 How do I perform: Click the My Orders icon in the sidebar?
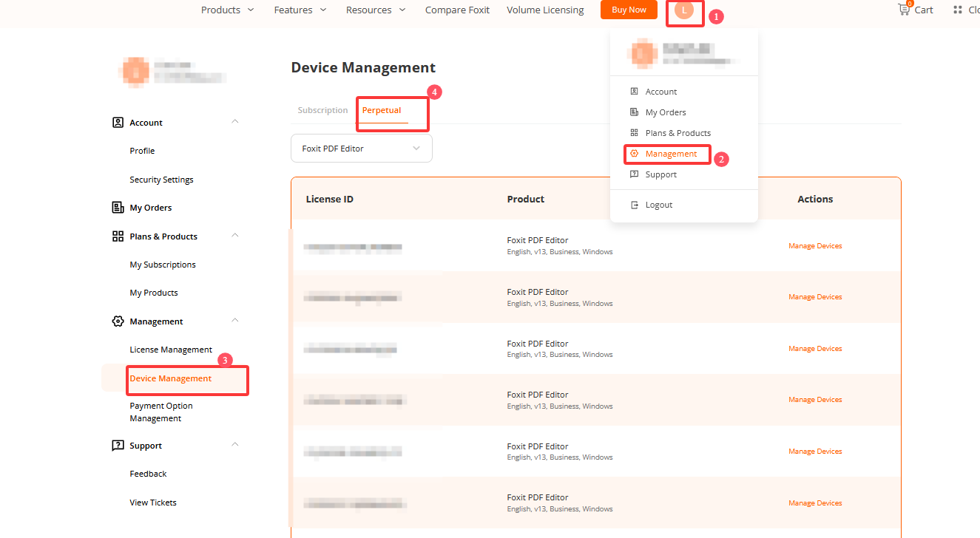[118, 208]
